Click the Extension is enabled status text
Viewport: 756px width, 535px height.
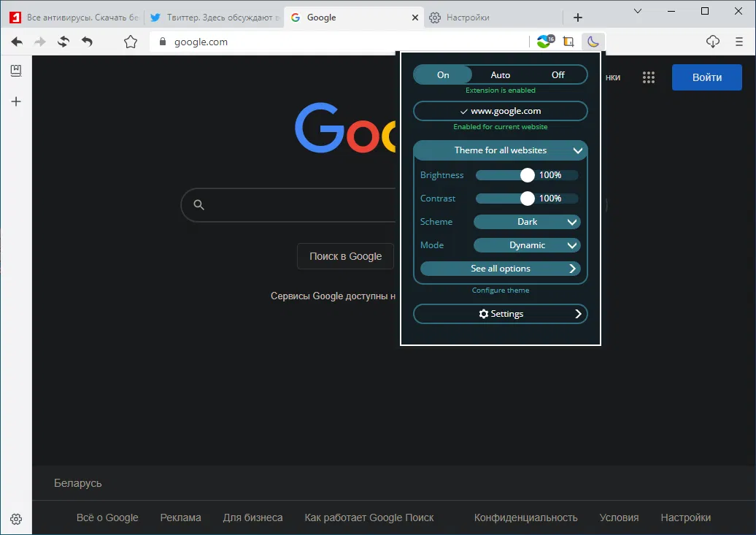(x=501, y=91)
